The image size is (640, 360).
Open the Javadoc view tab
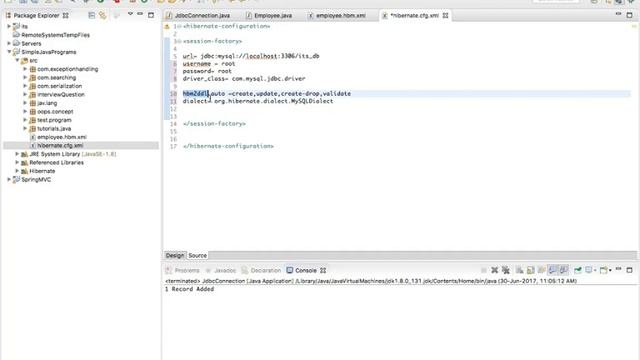coord(221,271)
